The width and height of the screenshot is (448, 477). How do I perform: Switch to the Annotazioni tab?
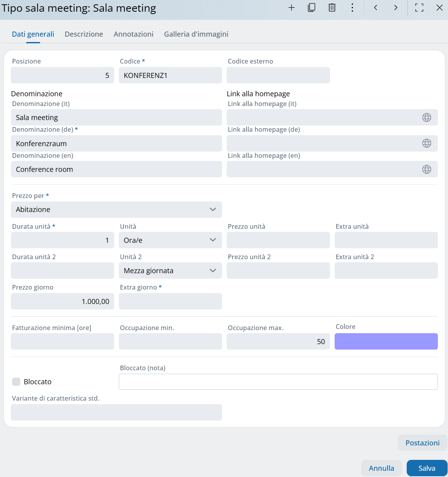click(x=134, y=34)
